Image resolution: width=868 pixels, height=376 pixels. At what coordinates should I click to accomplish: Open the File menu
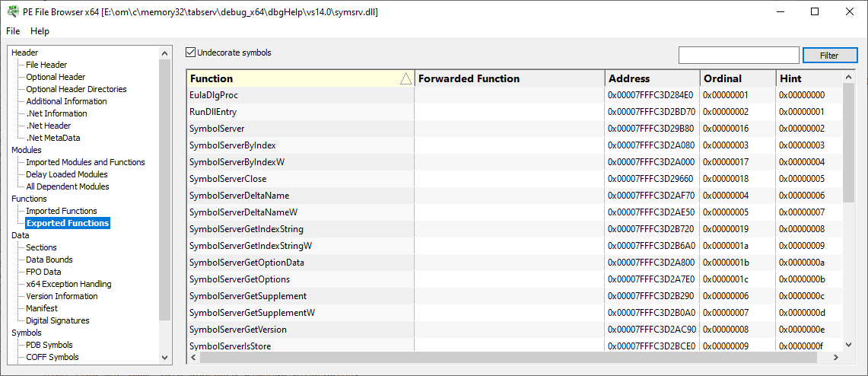[x=13, y=31]
